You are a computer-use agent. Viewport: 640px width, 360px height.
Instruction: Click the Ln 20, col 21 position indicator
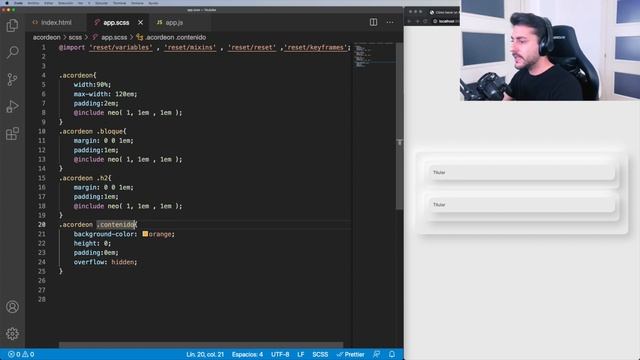(x=205, y=354)
